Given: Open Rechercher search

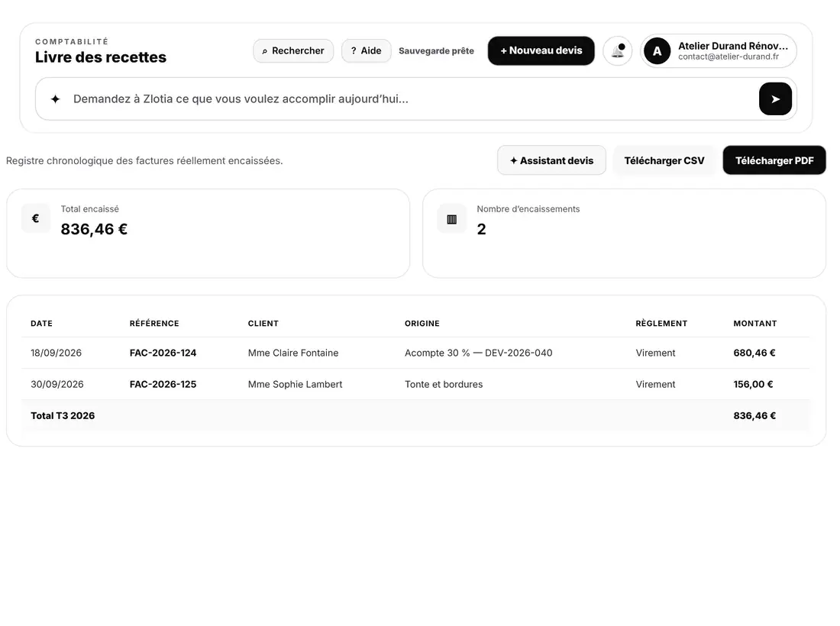Looking at the screenshot, I should point(293,51).
